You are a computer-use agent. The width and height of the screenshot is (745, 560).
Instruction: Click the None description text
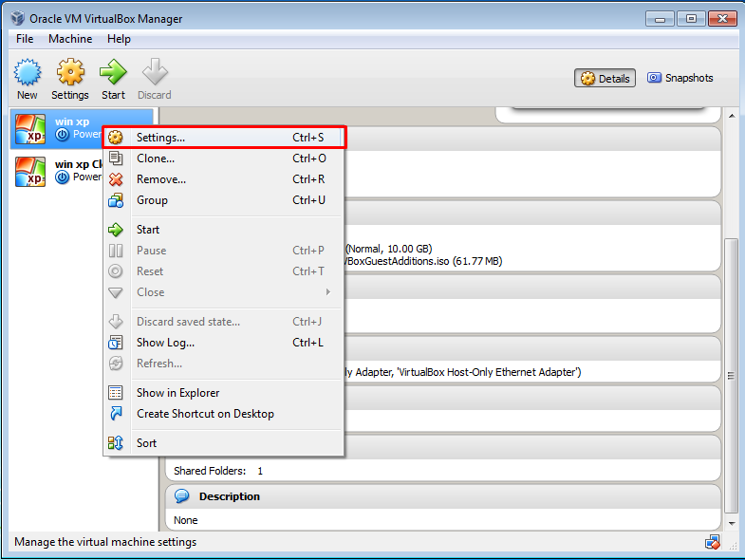pos(186,520)
